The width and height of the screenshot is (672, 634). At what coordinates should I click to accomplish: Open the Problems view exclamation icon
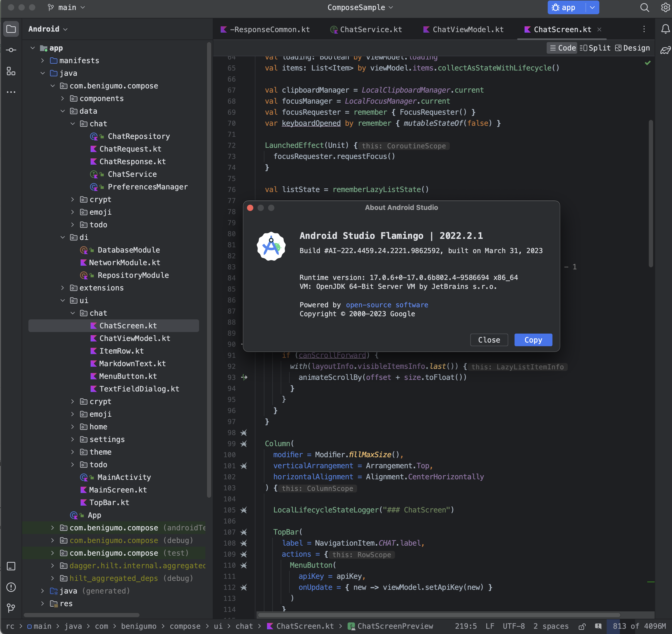(11, 587)
